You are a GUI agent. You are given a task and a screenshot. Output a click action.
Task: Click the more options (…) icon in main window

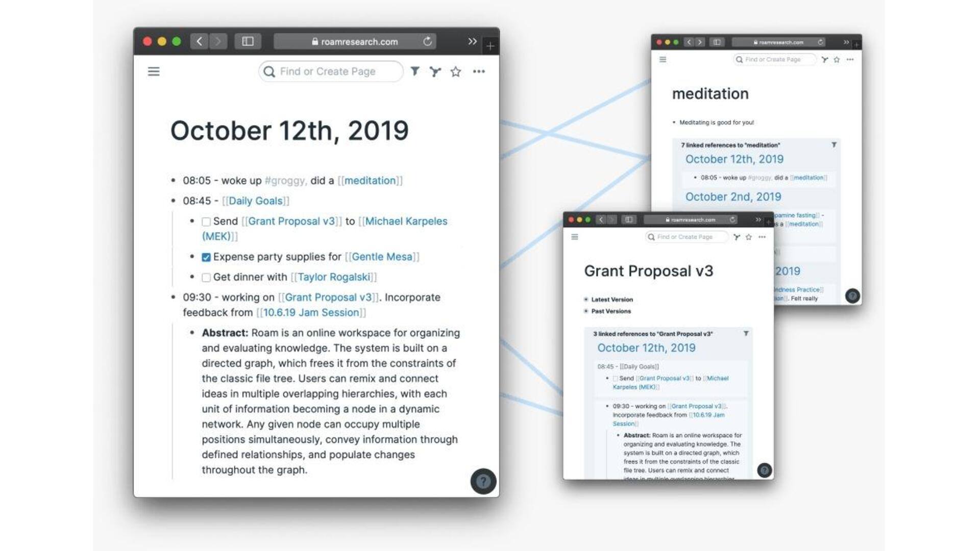tap(479, 71)
